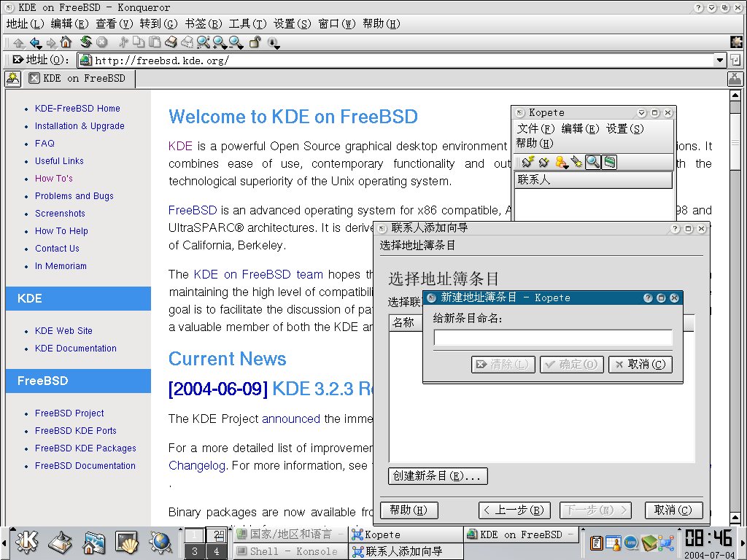747x560 pixels.
Task: Click the Zoom Out font icon
Action: (x=236, y=42)
